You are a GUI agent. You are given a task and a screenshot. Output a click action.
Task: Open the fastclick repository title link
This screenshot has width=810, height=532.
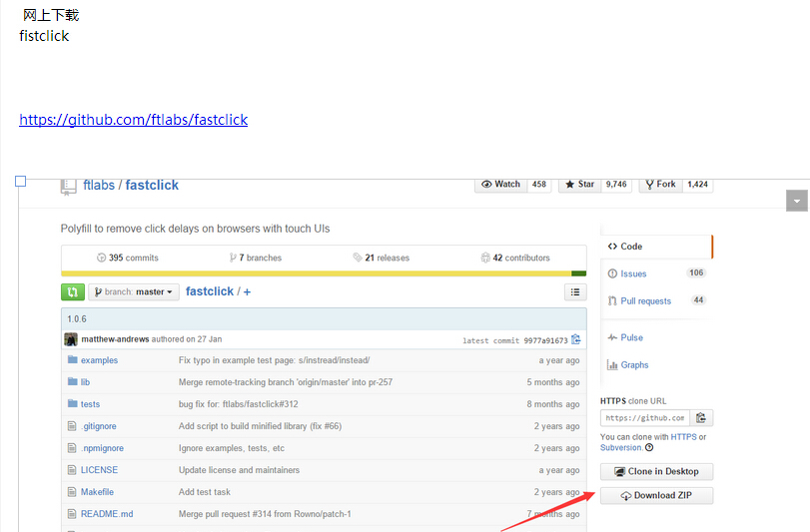(152, 185)
